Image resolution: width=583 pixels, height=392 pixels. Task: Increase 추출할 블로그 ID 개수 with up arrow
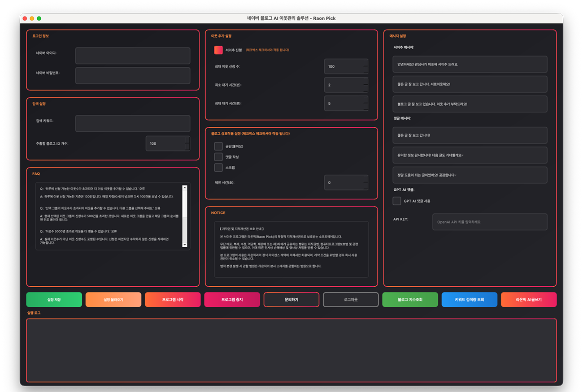pyautogui.click(x=187, y=140)
